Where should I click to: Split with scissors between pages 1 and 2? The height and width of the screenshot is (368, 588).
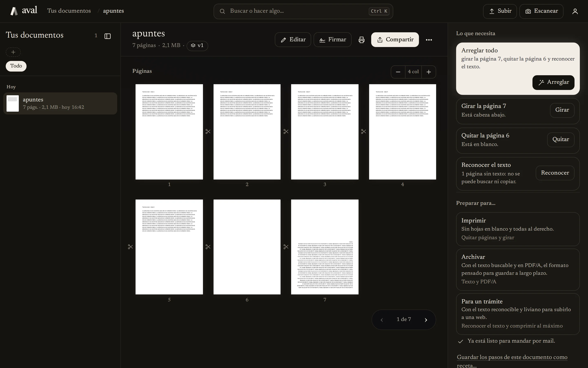coord(208,132)
